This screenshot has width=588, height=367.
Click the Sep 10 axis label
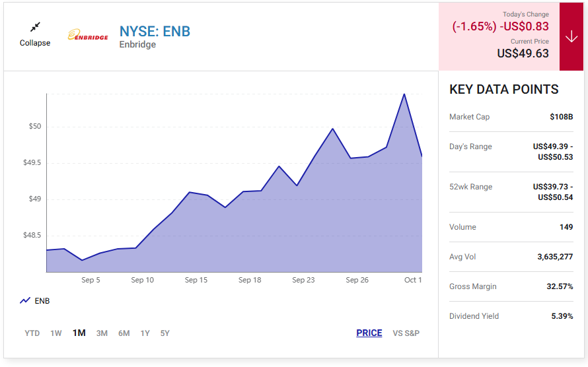[x=143, y=280]
